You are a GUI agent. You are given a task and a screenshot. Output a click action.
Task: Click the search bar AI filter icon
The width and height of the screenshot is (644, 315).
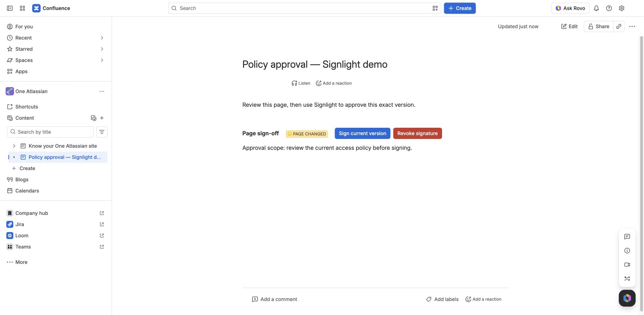tap(435, 8)
